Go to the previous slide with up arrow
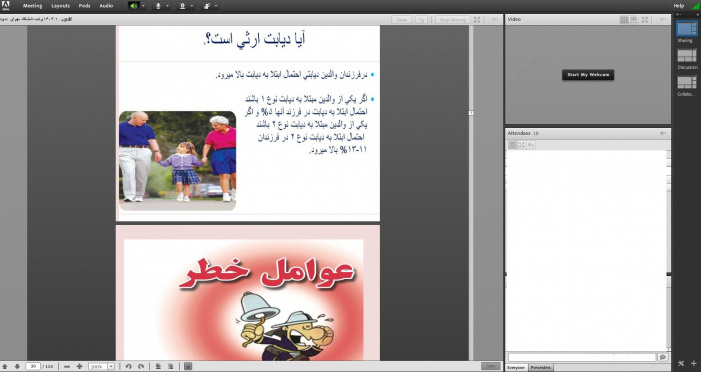Screen dimensions: 701x372 (5, 367)
